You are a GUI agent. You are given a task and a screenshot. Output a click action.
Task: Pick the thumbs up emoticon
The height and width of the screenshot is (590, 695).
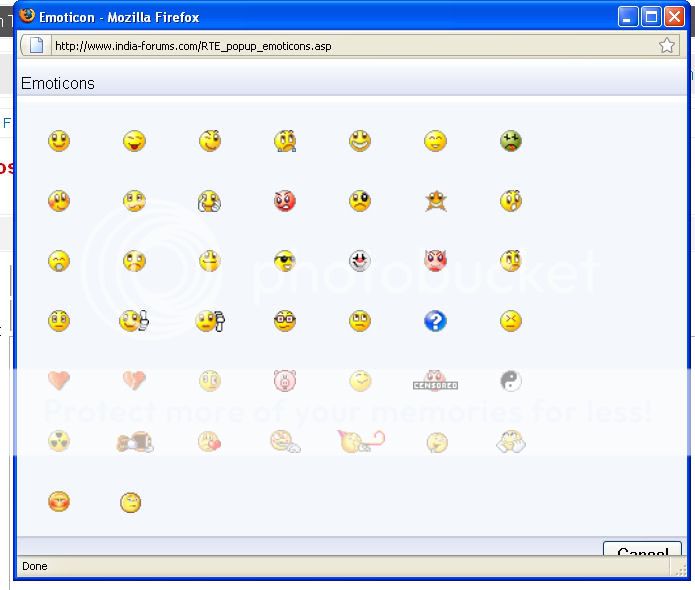coord(134,321)
